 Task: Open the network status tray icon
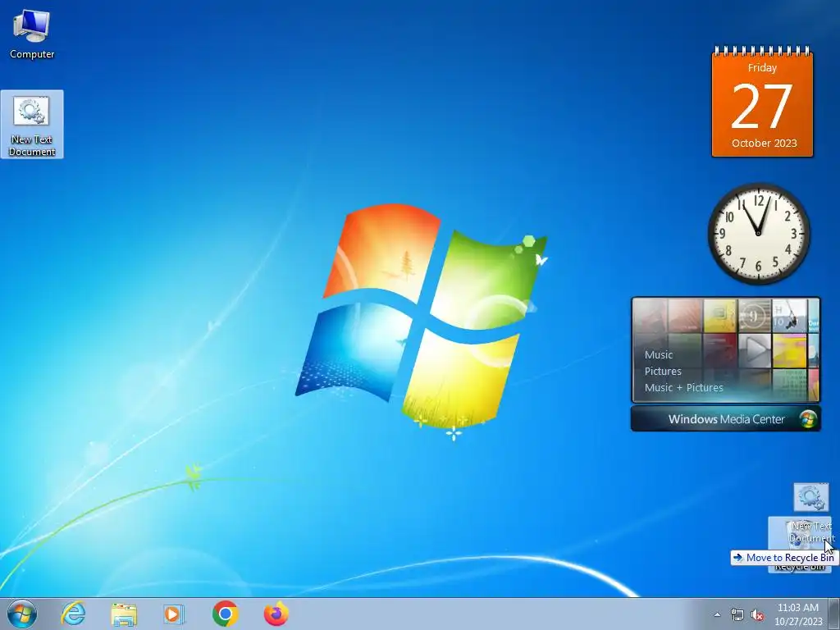tap(737, 615)
